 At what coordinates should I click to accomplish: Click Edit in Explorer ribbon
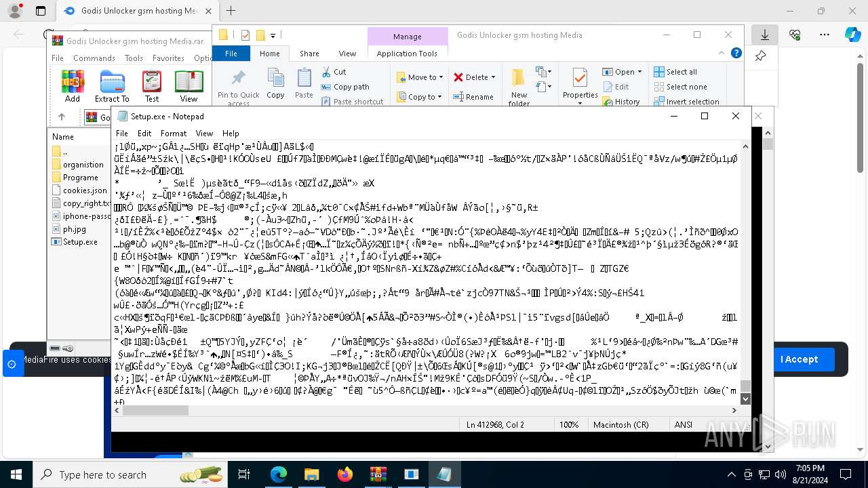click(616, 87)
